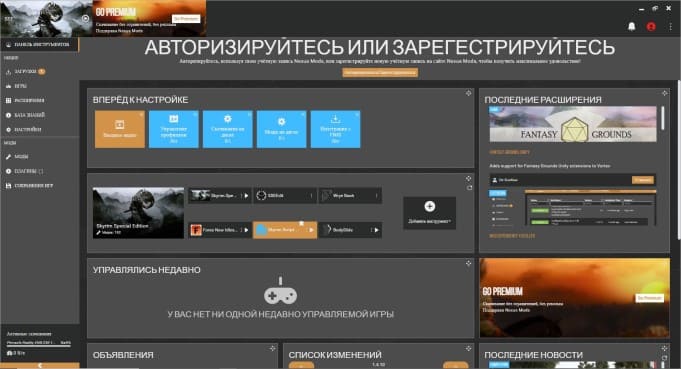Open Games (Игры) in the sidebar

tap(39, 86)
